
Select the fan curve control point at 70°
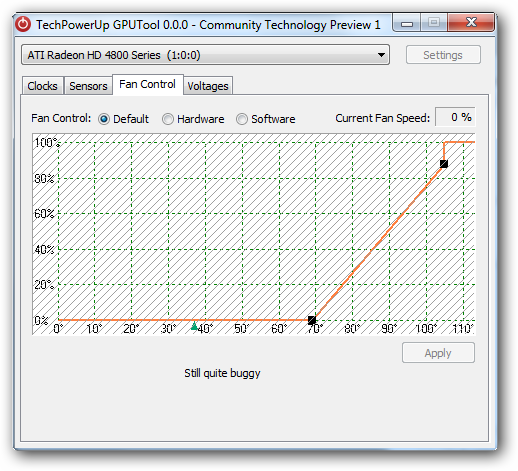pyautogui.click(x=312, y=320)
